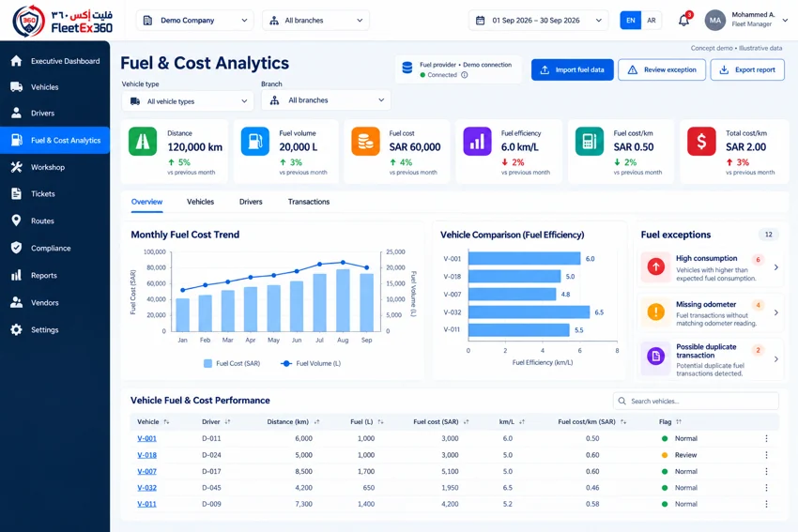The width and height of the screenshot is (798, 532).
Task: Click the Reports bar-chart icon in sidebar
Action: tap(16, 275)
